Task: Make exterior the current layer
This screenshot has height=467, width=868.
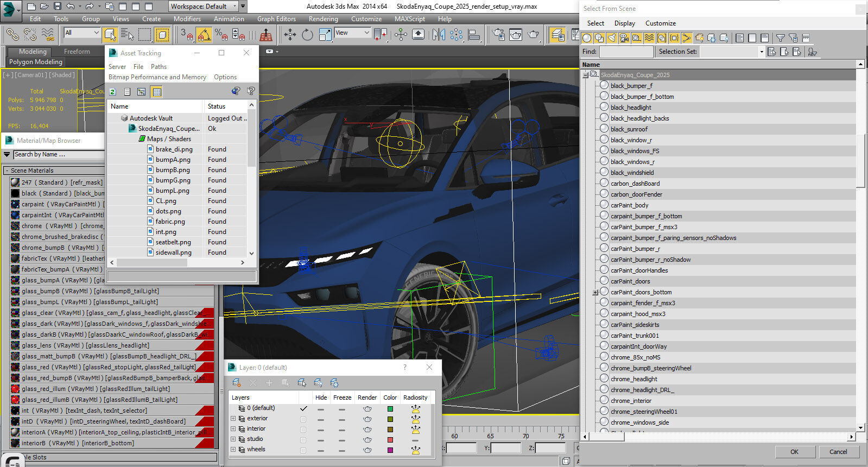Action: pos(303,419)
